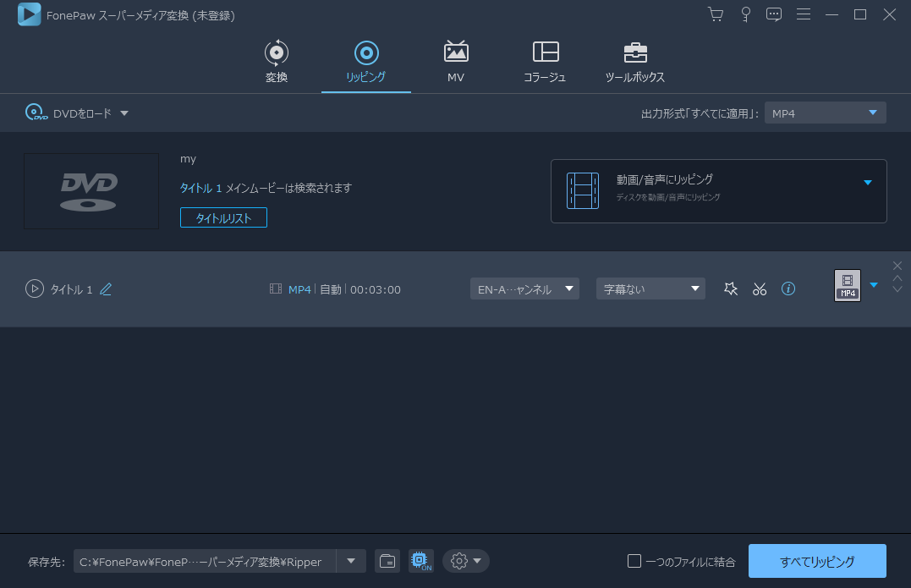Click the すべてリッピング button

pos(817,561)
